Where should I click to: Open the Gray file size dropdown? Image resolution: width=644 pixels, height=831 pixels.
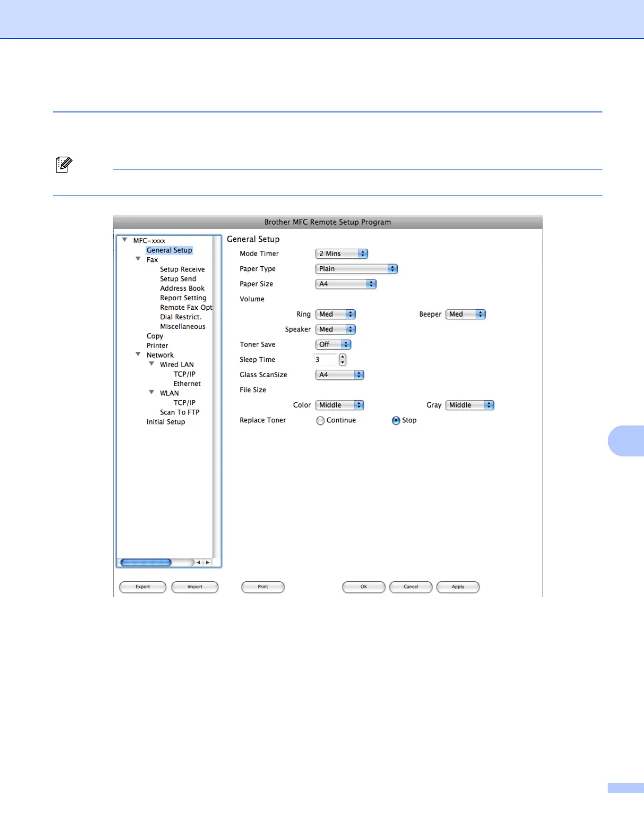click(x=470, y=405)
